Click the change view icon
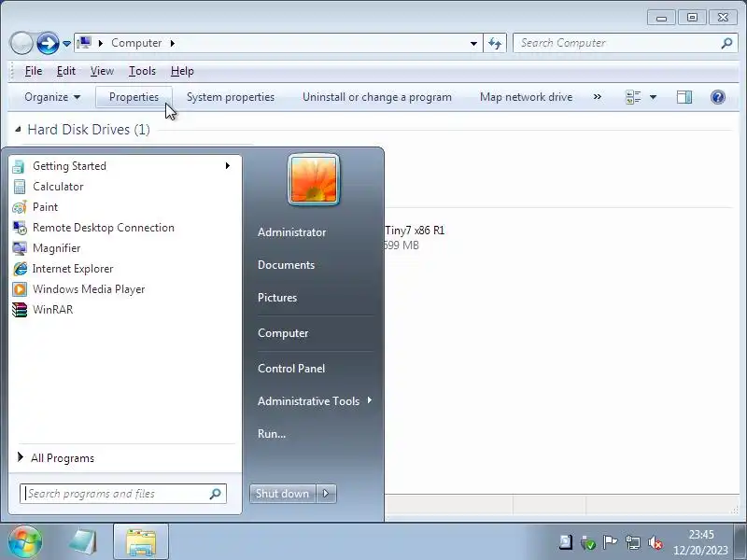 (x=633, y=97)
